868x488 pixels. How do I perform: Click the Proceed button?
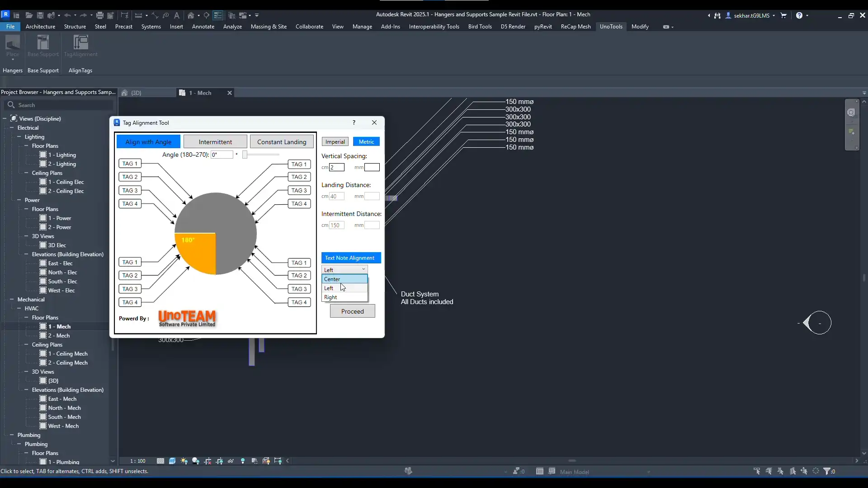point(352,311)
